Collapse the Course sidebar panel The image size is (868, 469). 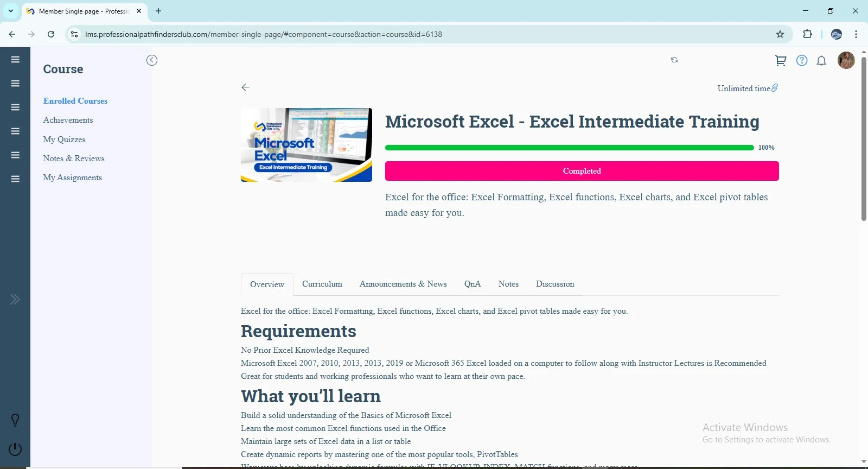pos(152,60)
